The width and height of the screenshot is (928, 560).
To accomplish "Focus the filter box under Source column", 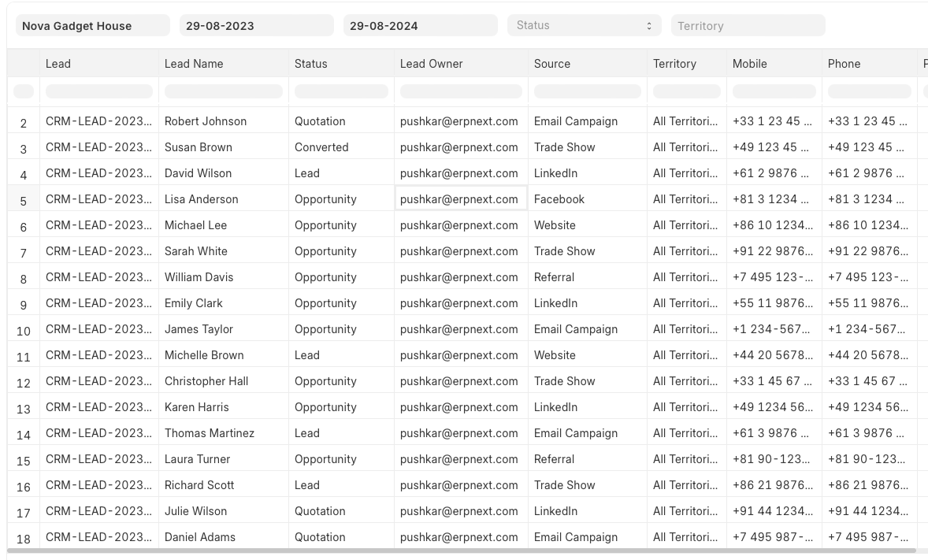I will click(x=587, y=91).
